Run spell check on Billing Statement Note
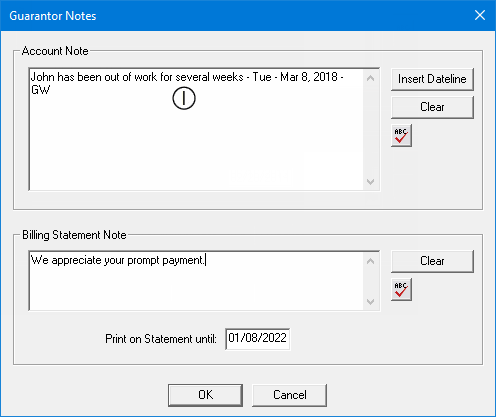 (x=401, y=289)
